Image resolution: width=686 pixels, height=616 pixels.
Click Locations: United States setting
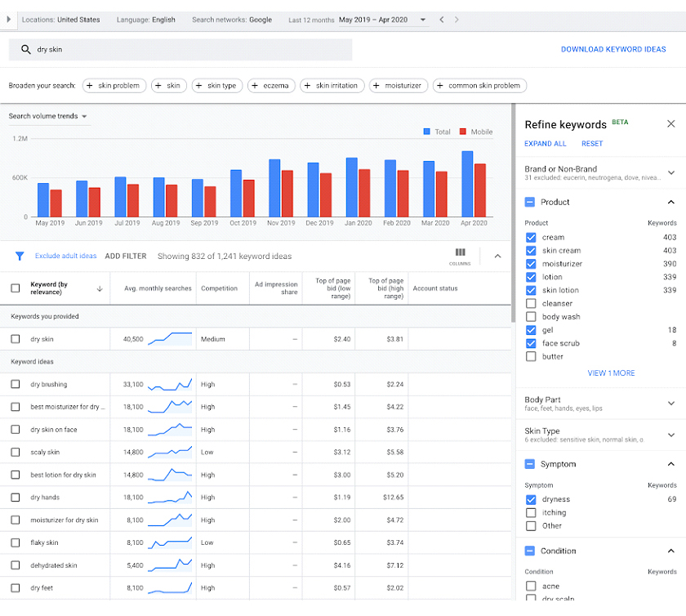pyautogui.click(x=60, y=20)
